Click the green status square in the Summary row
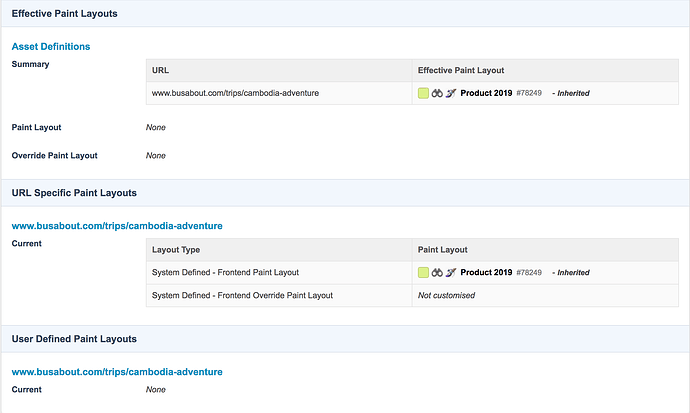690x413 pixels. pyautogui.click(x=423, y=93)
